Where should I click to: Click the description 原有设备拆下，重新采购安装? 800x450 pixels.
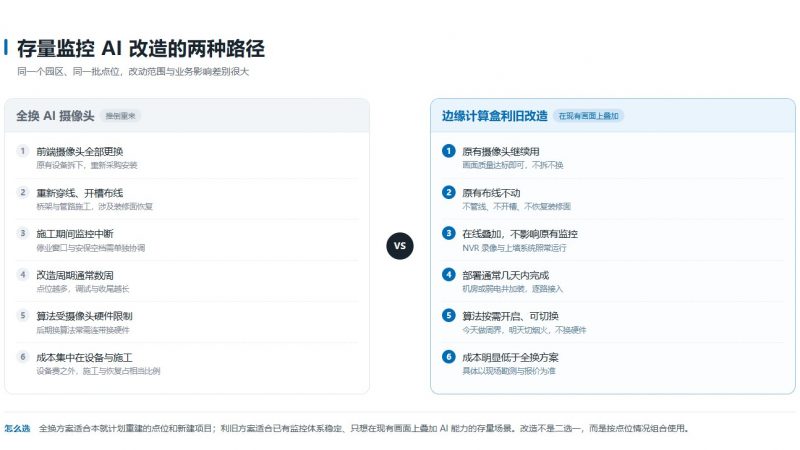[87, 165]
